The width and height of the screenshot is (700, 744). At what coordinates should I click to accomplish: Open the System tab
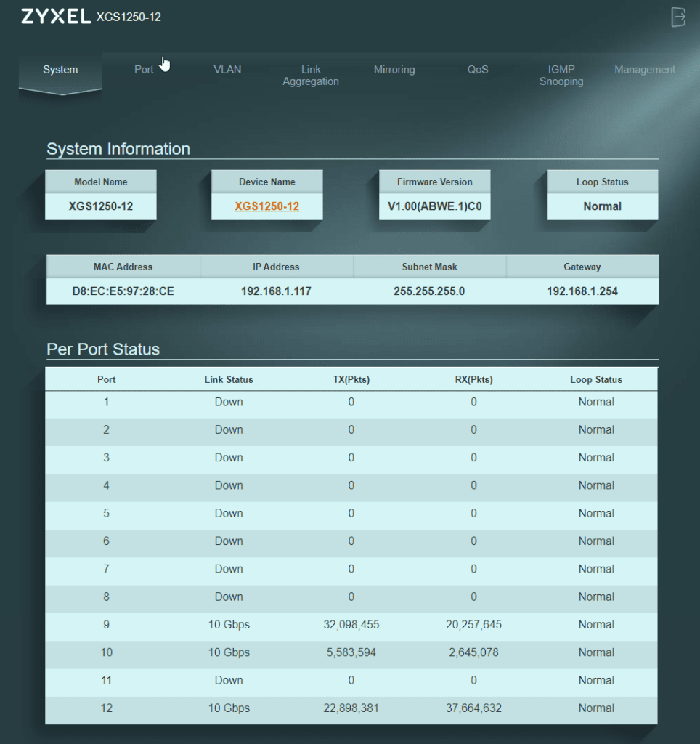click(x=60, y=70)
